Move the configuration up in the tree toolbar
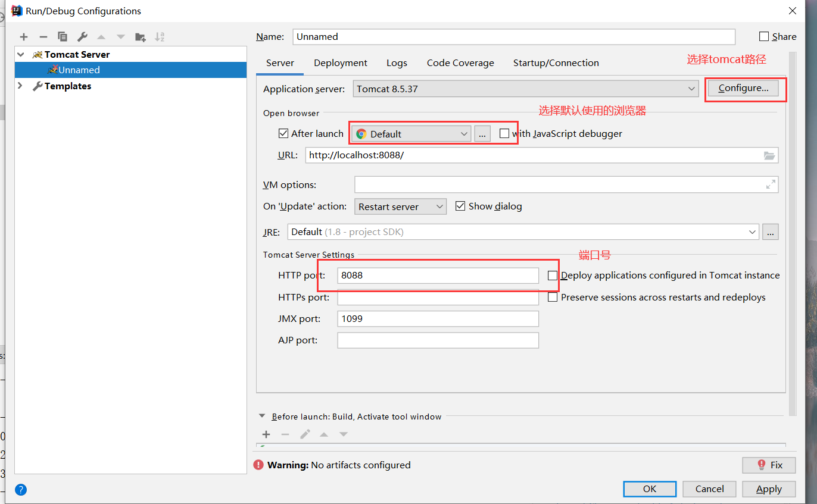 (101, 37)
